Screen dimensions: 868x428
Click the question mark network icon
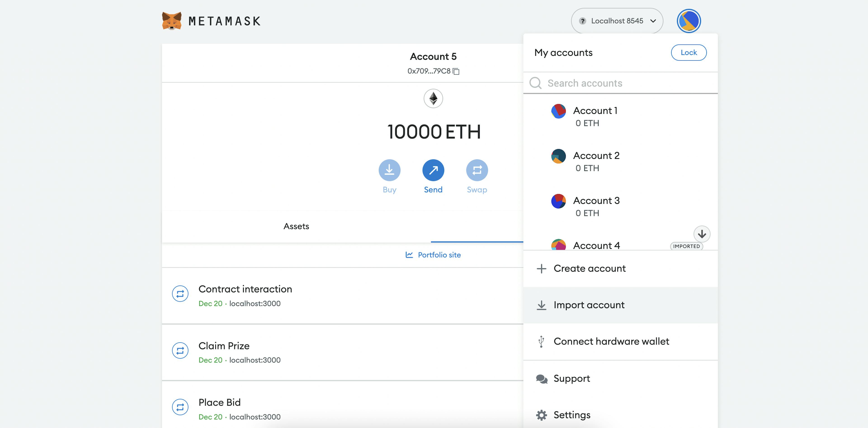click(x=582, y=21)
